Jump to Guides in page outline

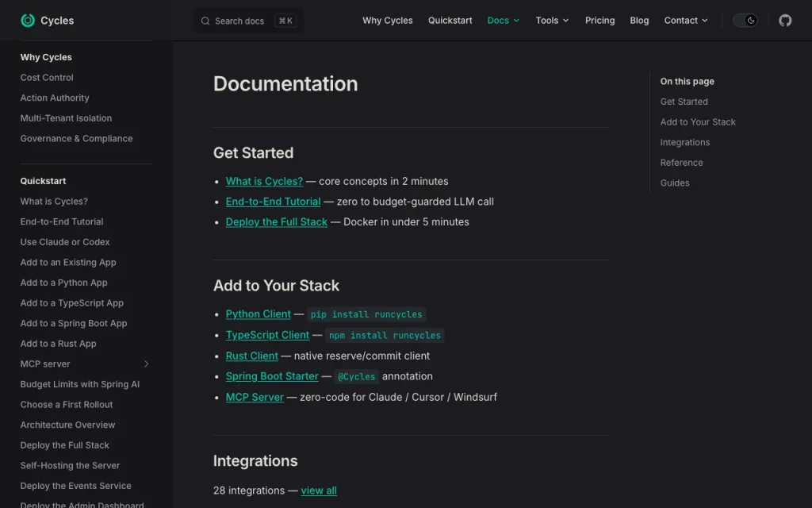pos(675,183)
